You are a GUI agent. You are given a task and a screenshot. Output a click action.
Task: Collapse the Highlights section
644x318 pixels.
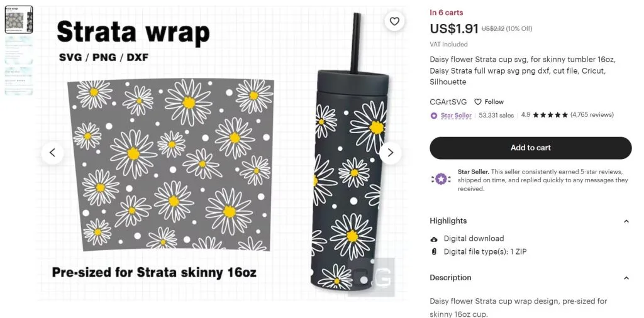[x=626, y=221]
